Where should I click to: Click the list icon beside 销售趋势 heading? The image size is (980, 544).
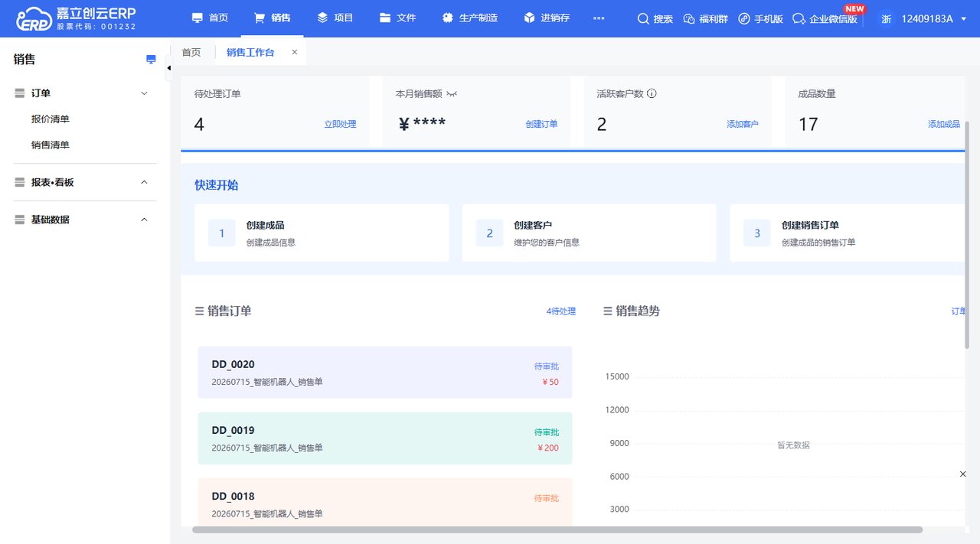coord(608,311)
